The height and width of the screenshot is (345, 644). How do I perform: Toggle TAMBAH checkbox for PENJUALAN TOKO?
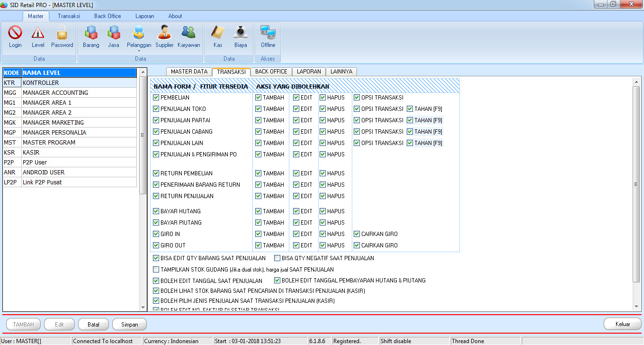258,109
